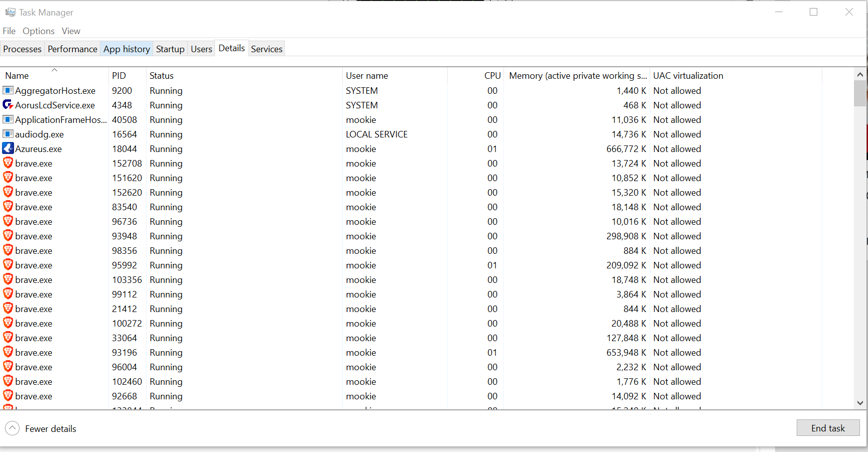Viewport: 868px width, 452px height.
Task: Click PID 16564 cell
Action: click(x=125, y=134)
